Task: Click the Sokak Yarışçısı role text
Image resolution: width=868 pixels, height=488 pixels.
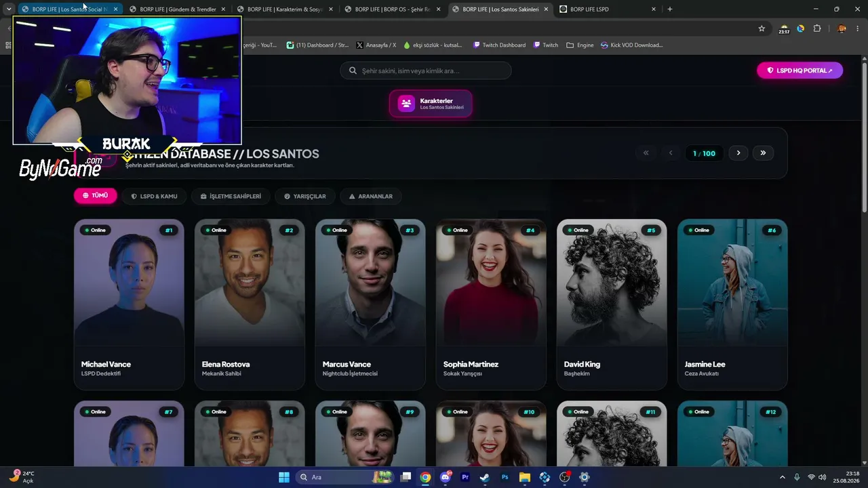Action: pyautogui.click(x=462, y=373)
